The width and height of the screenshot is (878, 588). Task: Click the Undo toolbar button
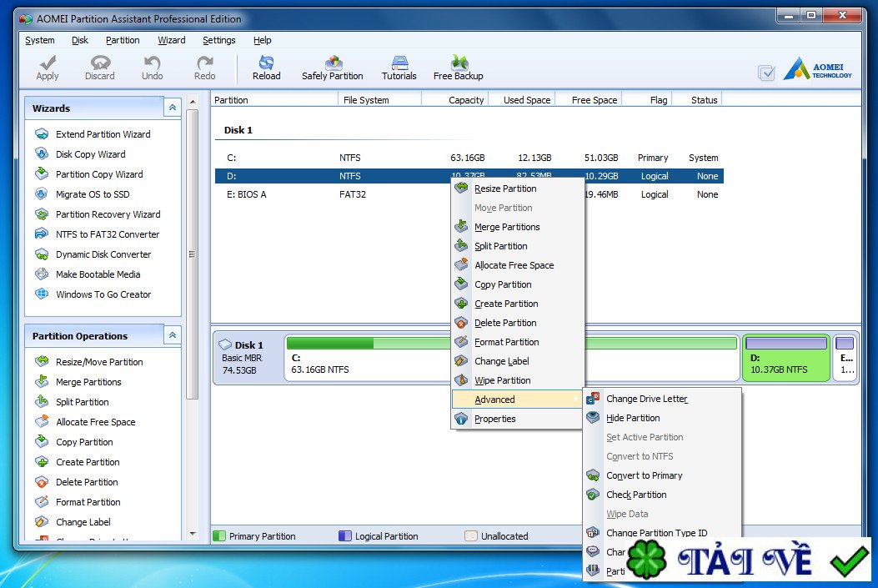click(x=152, y=68)
